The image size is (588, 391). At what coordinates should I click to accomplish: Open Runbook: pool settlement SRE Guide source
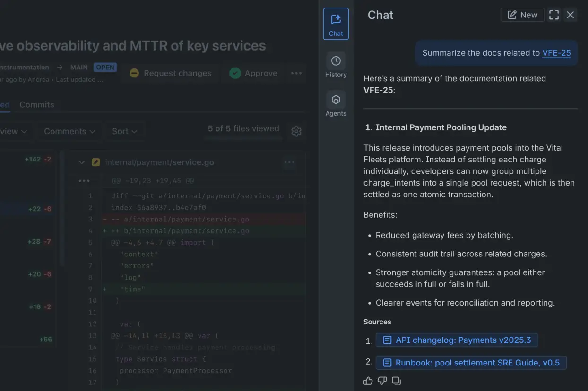(x=471, y=363)
